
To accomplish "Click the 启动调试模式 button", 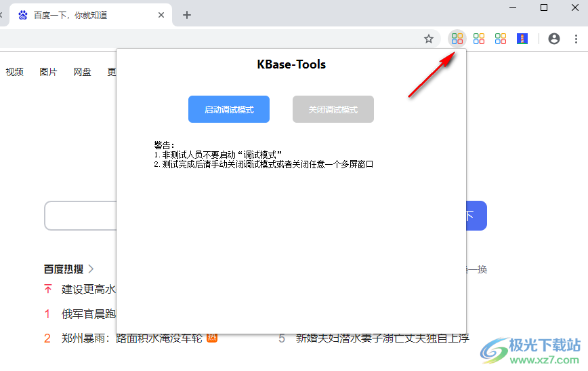I will [229, 109].
